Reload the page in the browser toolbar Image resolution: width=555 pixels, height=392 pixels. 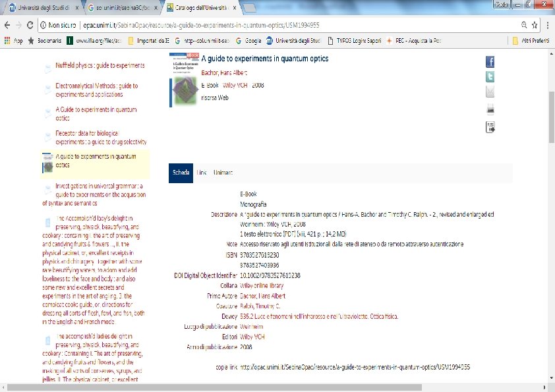point(30,25)
